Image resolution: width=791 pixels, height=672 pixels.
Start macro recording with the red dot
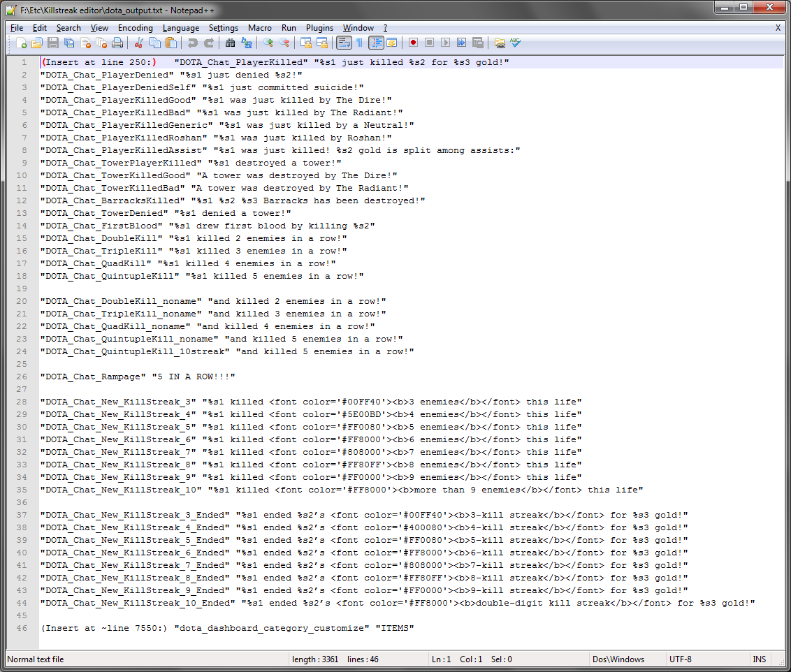pyautogui.click(x=413, y=43)
